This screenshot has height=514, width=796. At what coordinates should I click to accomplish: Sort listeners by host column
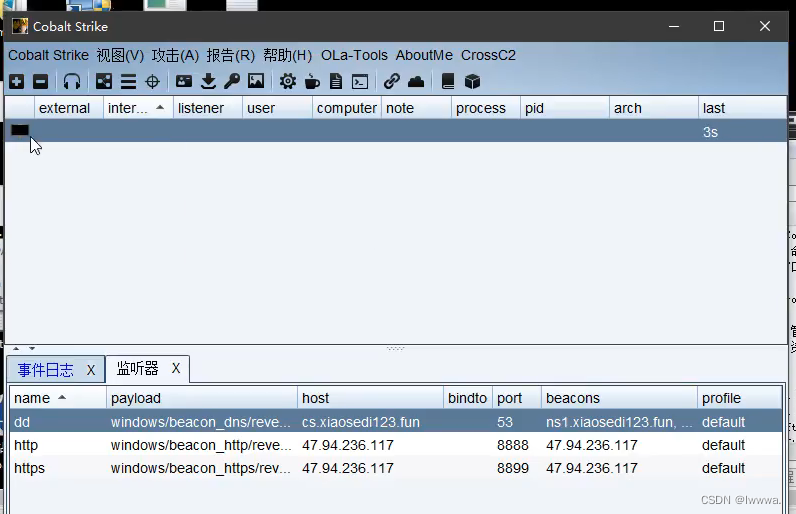(x=370, y=398)
